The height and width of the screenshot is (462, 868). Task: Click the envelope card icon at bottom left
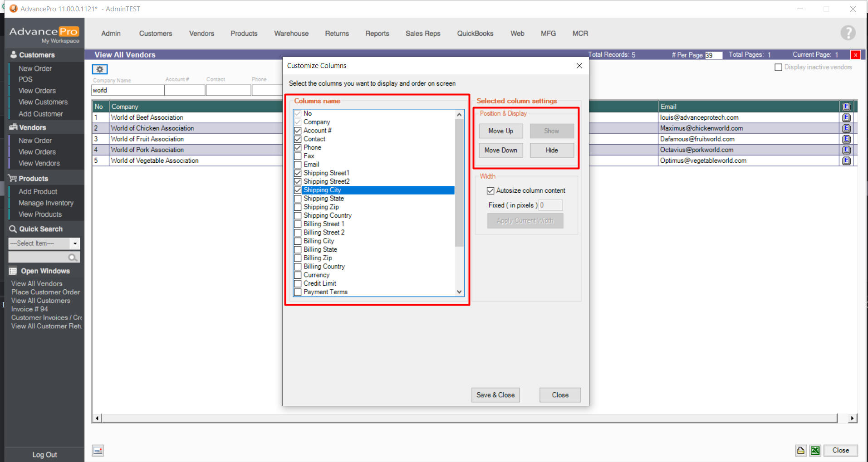[x=98, y=451]
